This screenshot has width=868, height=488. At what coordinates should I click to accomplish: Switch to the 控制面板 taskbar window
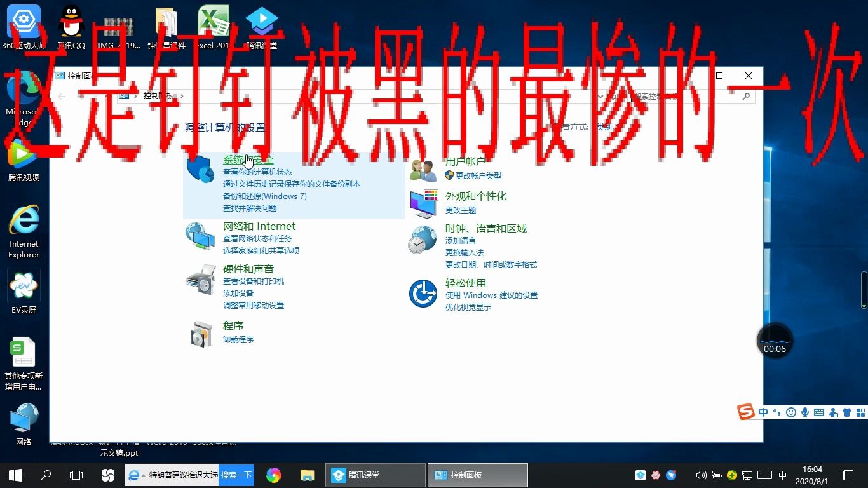[x=477, y=475]
